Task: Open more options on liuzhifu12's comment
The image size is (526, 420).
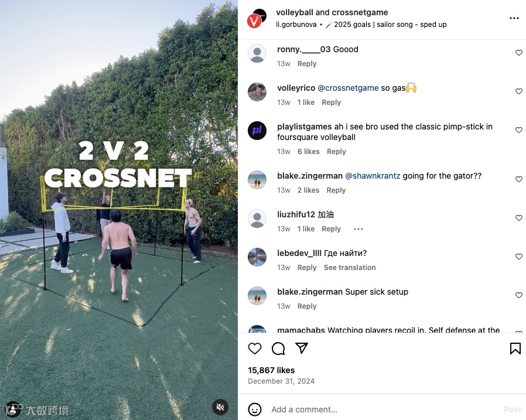Action: [x=358, y=229]
